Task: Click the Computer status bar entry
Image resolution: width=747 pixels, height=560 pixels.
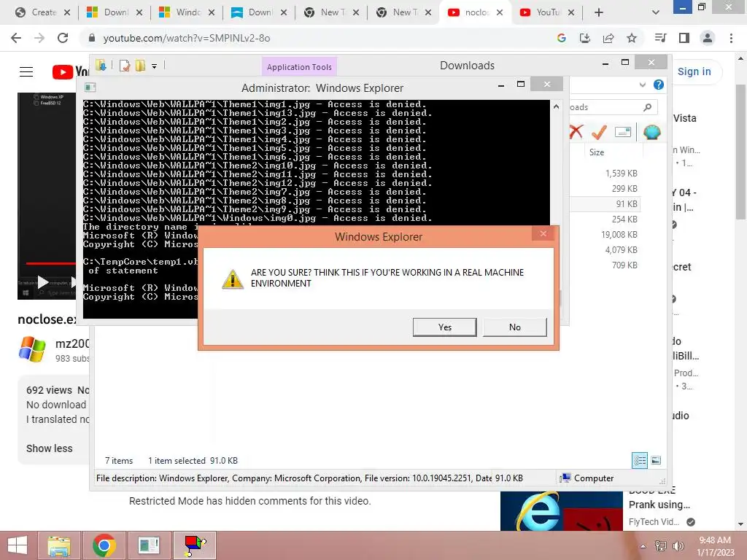Action: click(x=587, y=478)
